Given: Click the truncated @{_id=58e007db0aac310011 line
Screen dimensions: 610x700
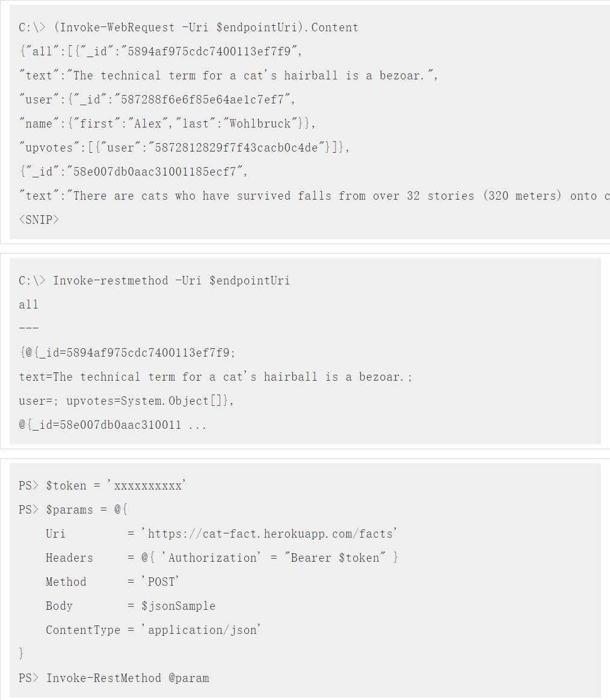Looking at the screenshot, I should (x=112, y=425).
